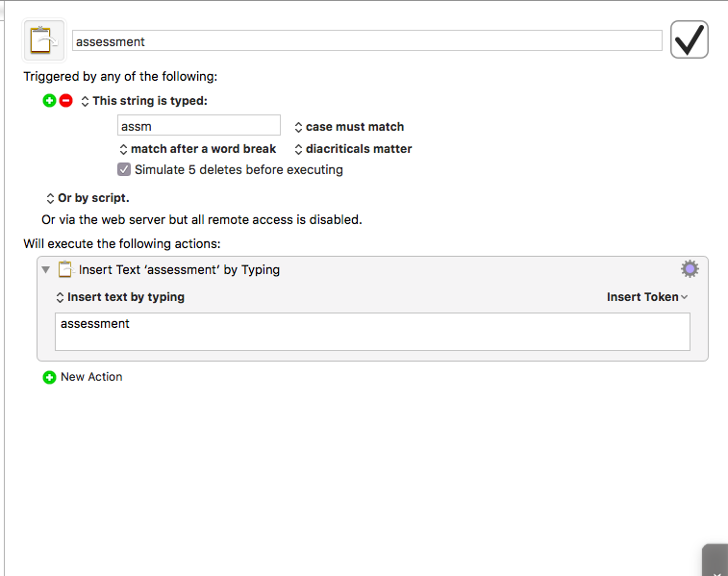This screenshot has width=728, height=576.
Task: Open the 'Or by script' popup
Action: [x=88, y=198]
